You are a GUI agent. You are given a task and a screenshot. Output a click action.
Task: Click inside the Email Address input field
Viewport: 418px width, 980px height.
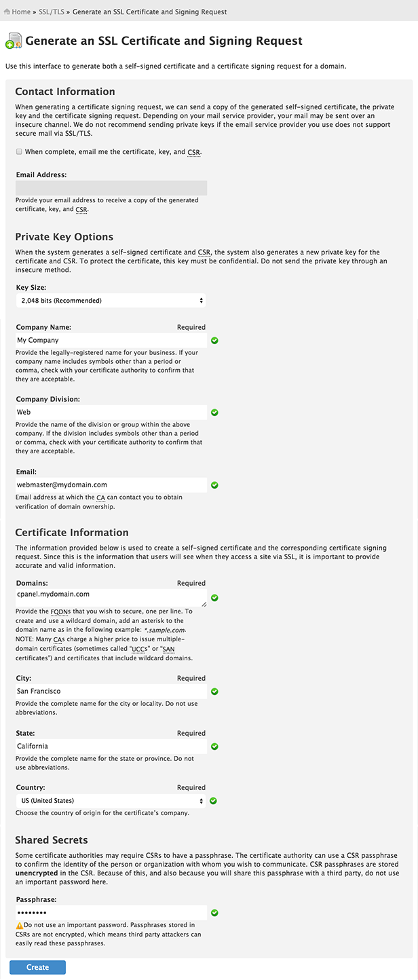coord(111,188)
